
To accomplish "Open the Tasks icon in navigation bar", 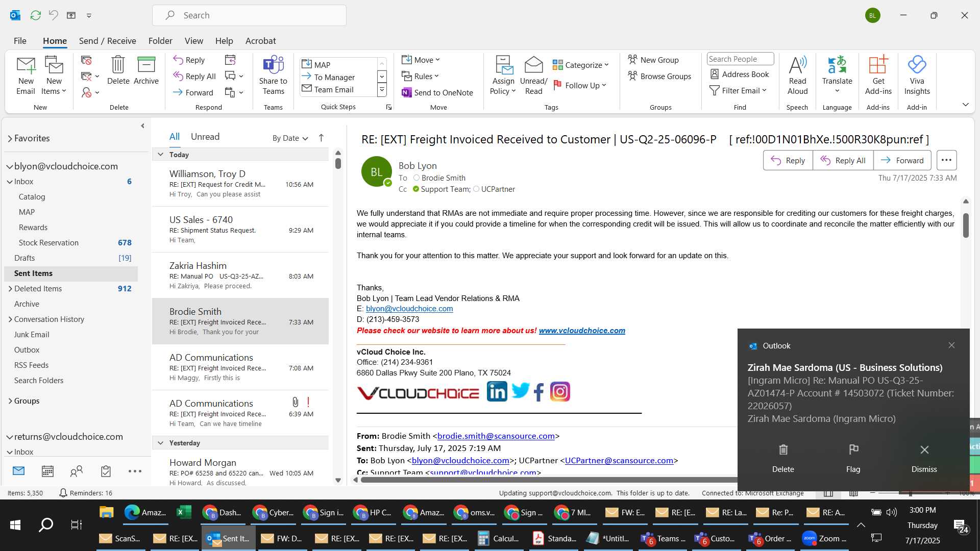I will 106,471.
